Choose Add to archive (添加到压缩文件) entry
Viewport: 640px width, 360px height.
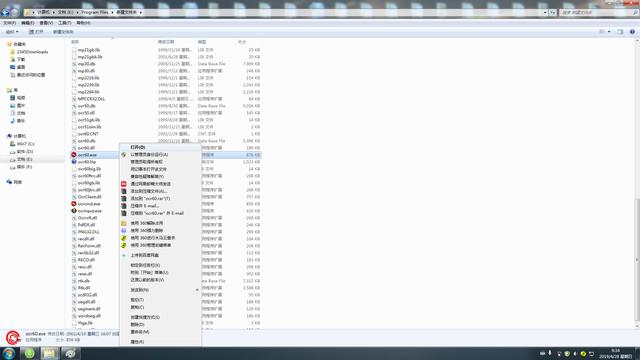click(x=149, y=191)
